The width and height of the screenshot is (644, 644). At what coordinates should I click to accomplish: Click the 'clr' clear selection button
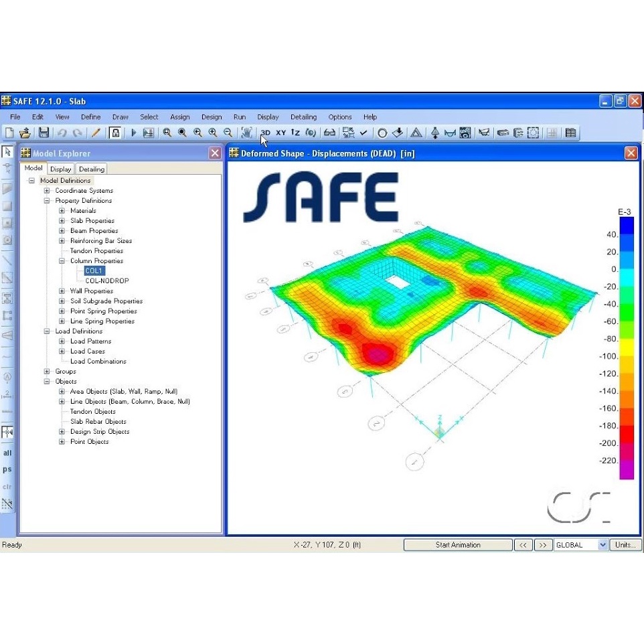pyautogui.click(x=7, y=487)
